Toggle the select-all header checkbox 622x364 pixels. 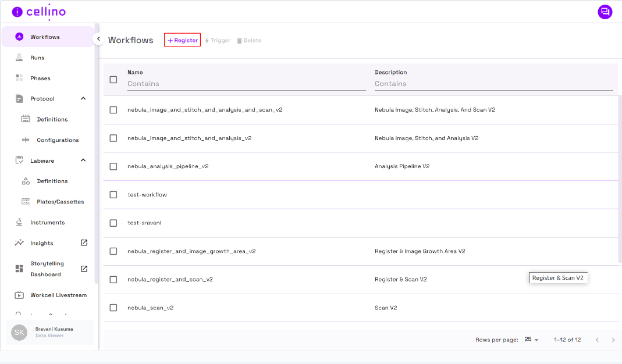coord(113,80)
